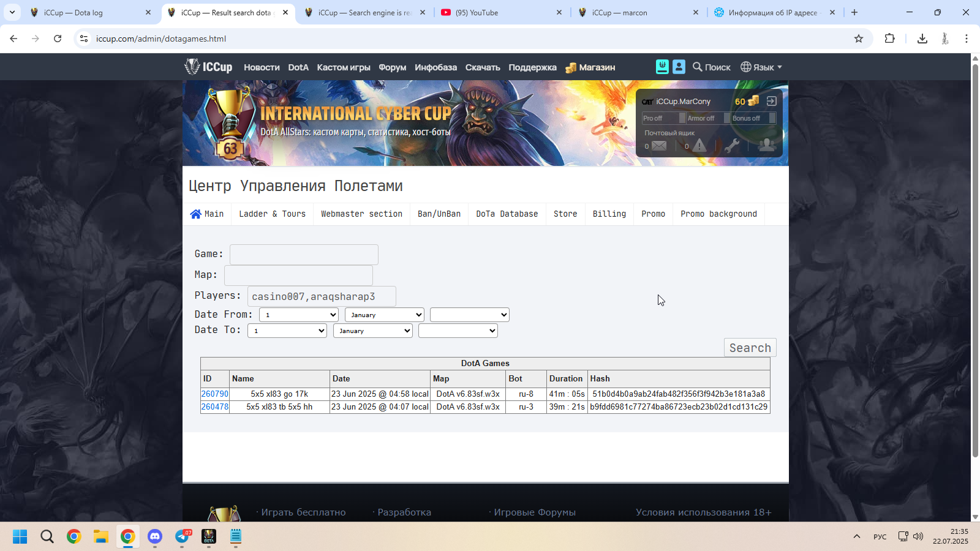Switch to the YouTube browser tab
This screenshot has width=980, height=551.
click(500, 12)
